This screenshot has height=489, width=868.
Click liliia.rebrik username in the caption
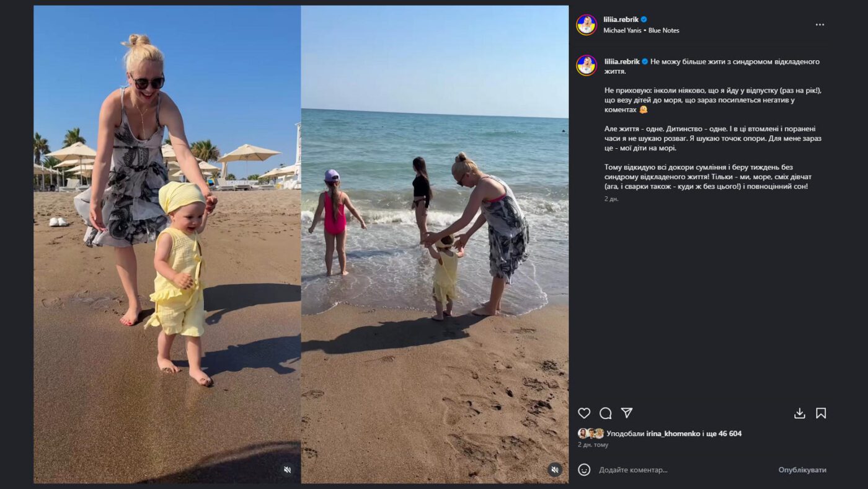(622, 61)
